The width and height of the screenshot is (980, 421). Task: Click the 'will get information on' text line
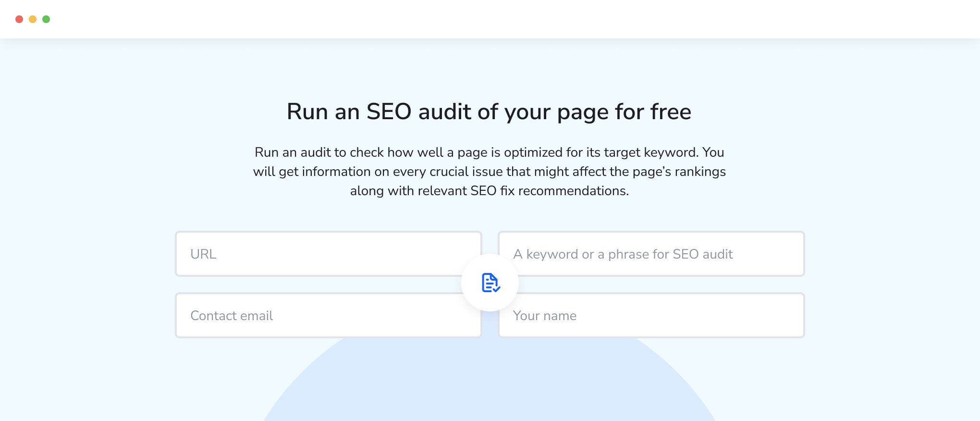[x=490, y=172]
